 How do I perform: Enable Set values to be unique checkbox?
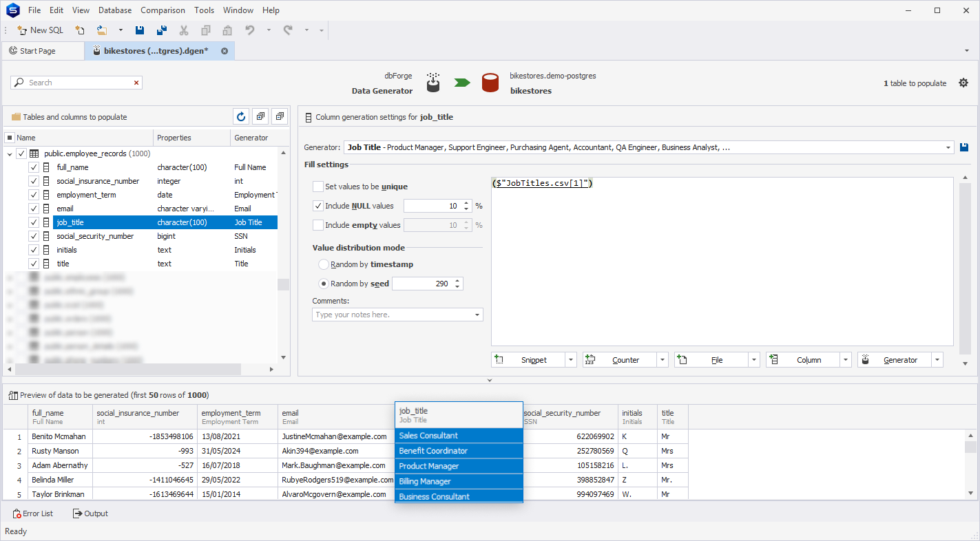tap(318, 187)
